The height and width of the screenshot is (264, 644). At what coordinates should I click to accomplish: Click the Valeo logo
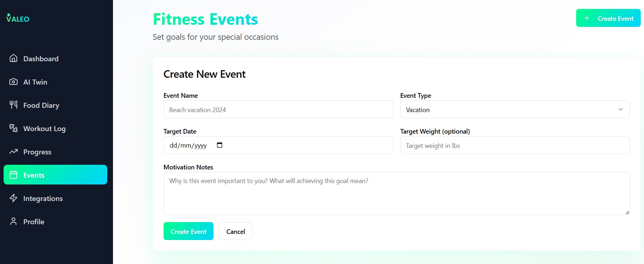click(x=18, y=19)
